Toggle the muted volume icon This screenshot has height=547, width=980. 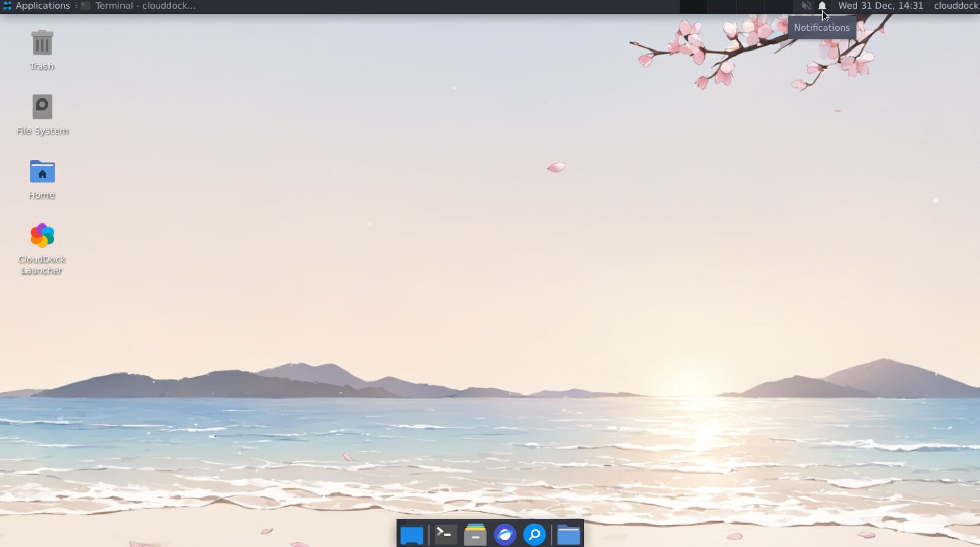point(806,6)
